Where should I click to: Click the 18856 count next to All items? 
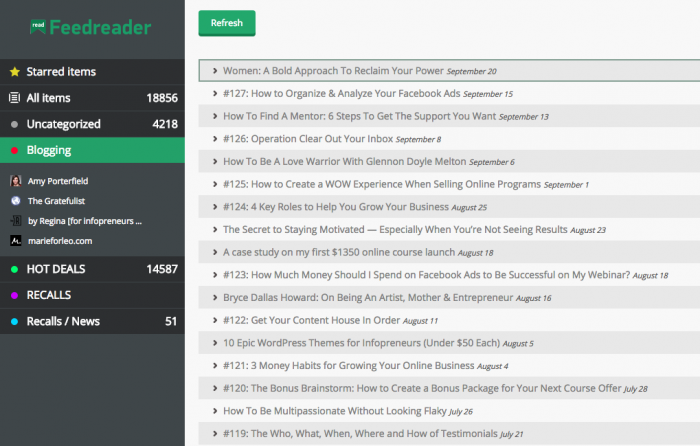[x=162, y=98]
